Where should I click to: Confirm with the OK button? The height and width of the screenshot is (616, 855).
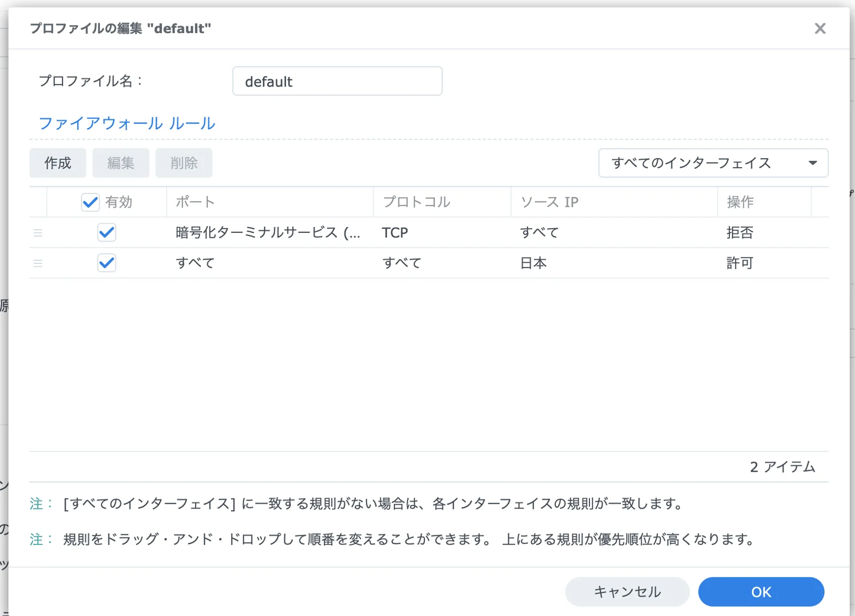(x=761, y=592)
